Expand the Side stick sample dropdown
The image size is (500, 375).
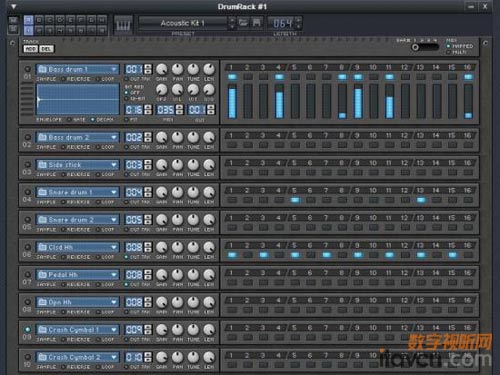click(x=114, y=165)
